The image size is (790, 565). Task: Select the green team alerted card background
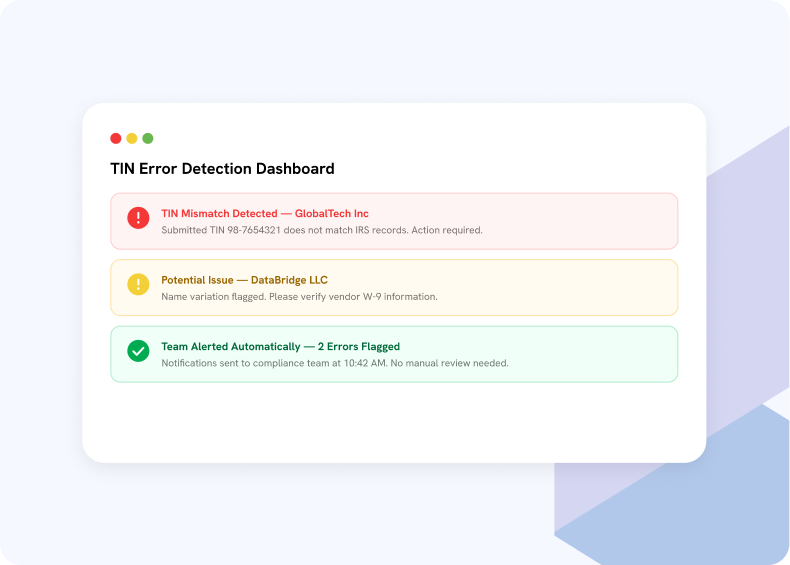coord(394,354)
